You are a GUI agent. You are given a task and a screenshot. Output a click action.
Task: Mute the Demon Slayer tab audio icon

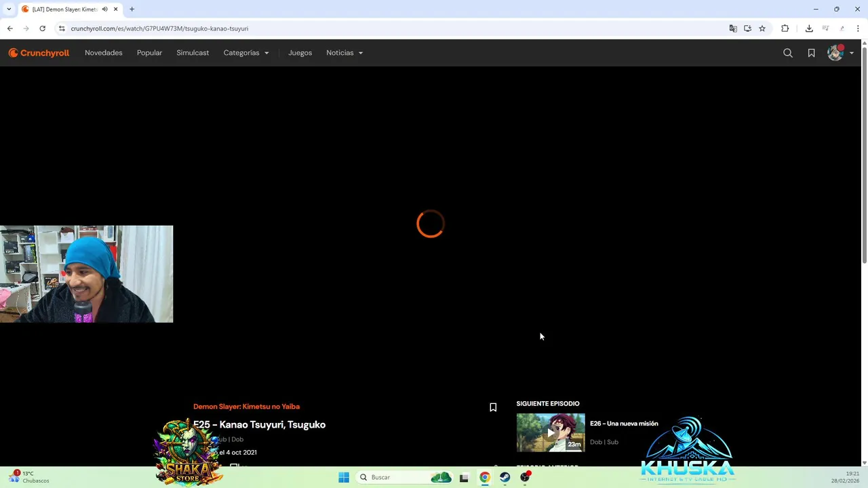click(x=104, y=9)
